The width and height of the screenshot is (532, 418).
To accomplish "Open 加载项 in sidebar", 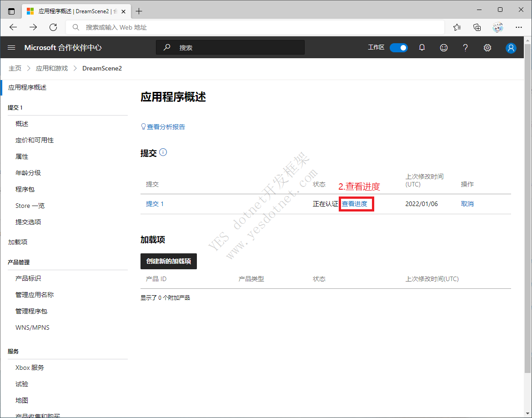I will point(18,242).
